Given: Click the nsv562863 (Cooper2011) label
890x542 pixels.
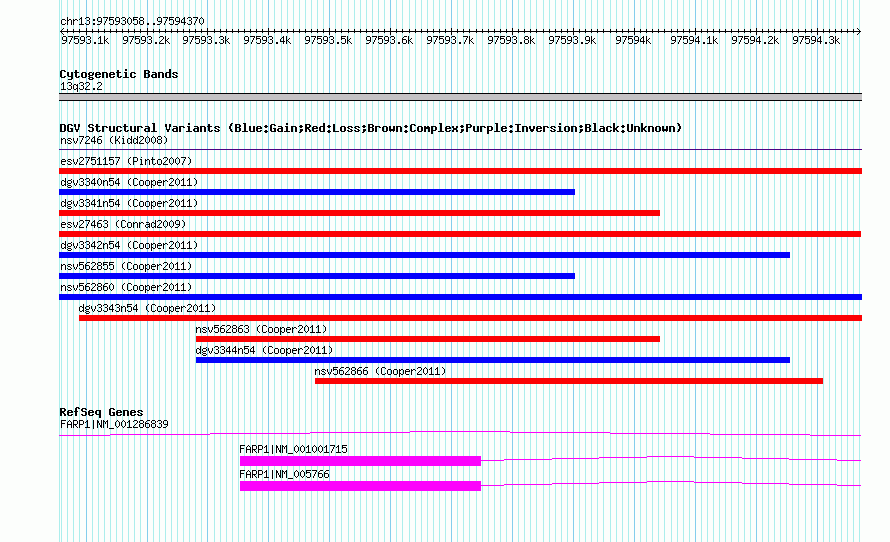Looking at the screenshot, I should pos(261,329).
